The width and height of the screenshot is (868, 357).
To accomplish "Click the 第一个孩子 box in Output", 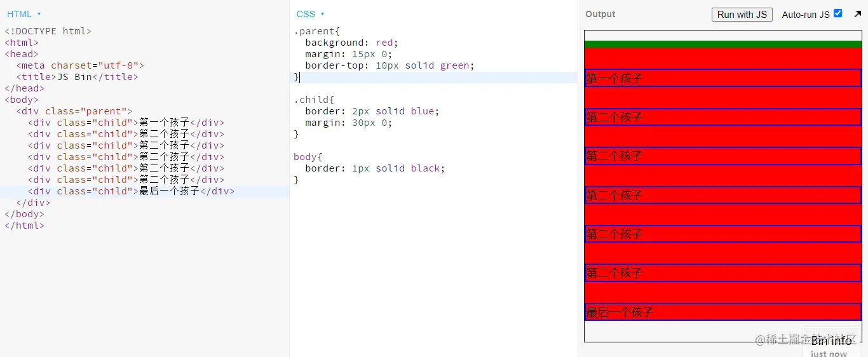I will [x=723, y=78].
